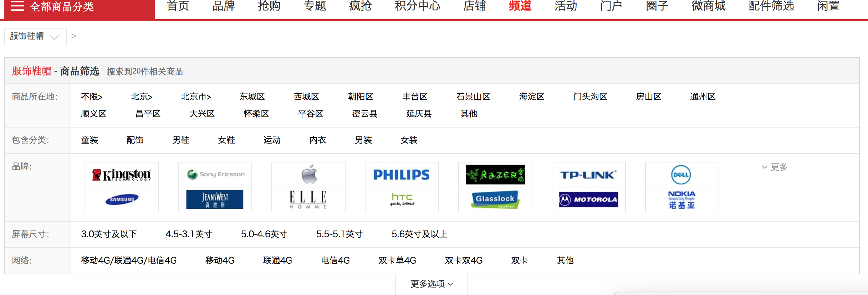Filter screen size 5.6英寸及以上
This screenshot has height=295, width=868.
click(419, 234)
